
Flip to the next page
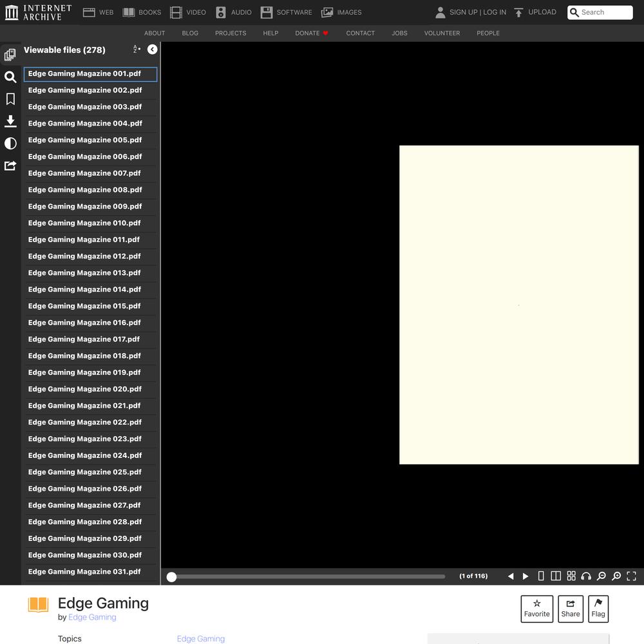526,576
